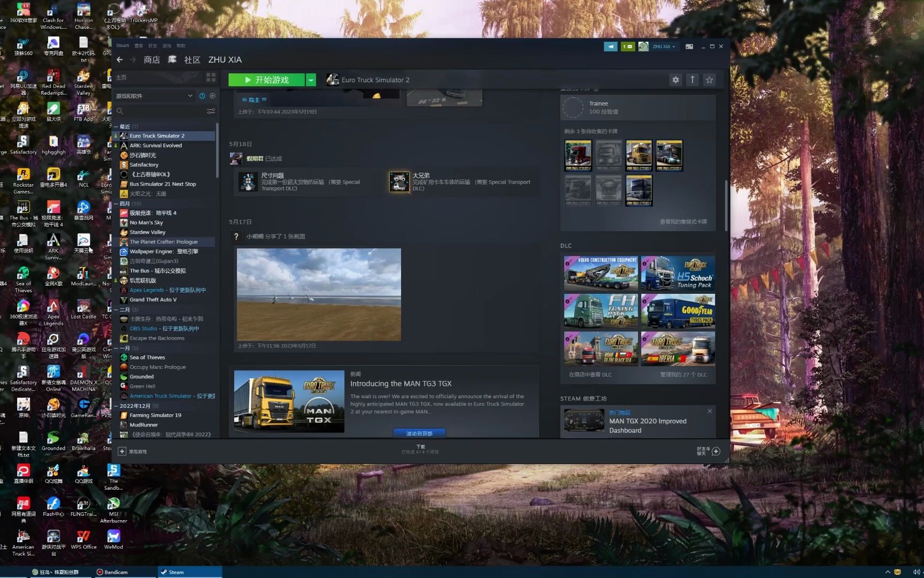Toggle show ready-to-play games filter

(212, 96)
